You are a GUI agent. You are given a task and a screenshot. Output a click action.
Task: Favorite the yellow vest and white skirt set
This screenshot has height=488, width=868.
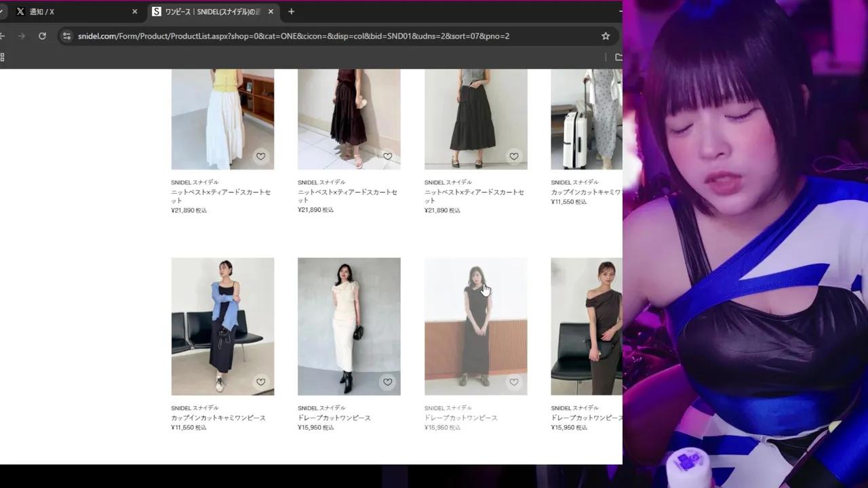click(260, 157)
